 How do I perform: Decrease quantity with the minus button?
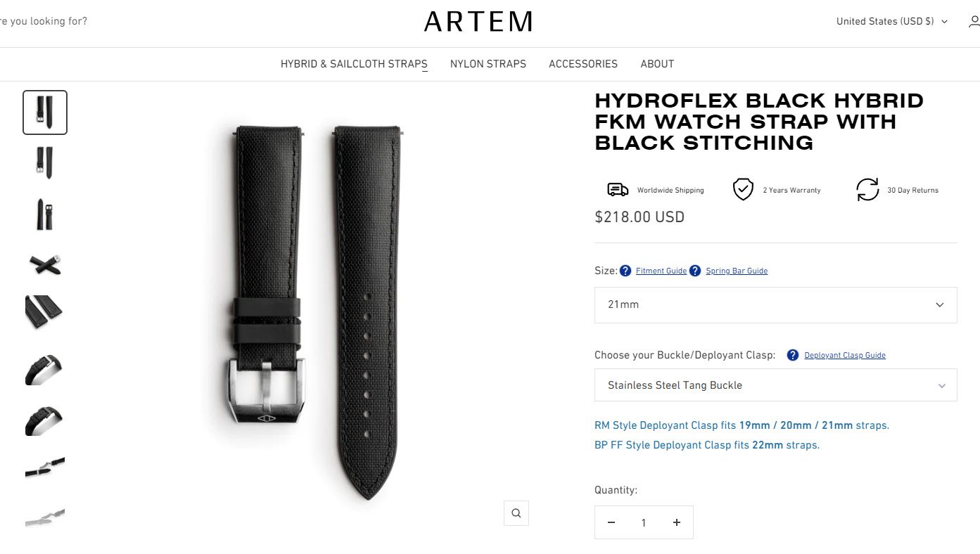(611, 522)
